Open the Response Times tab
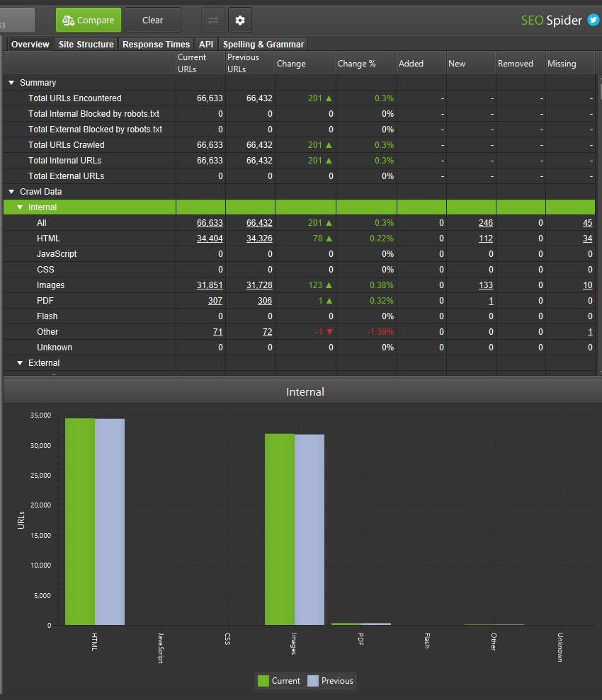602x700 pixels. point(156,44)
